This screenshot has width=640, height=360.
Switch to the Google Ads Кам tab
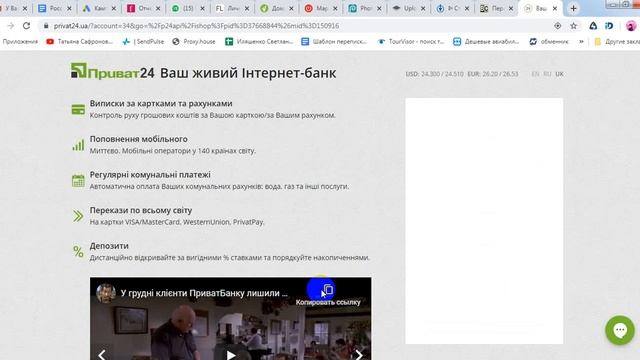coord(99,8)
